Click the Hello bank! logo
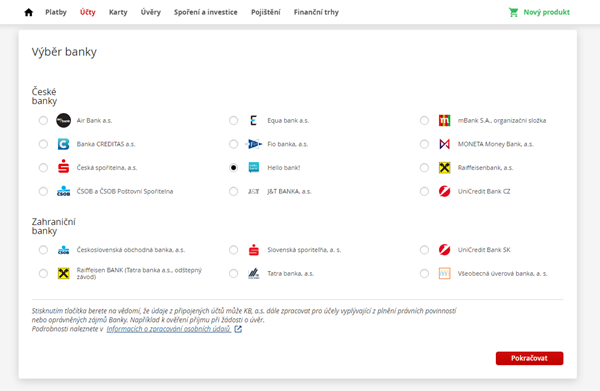This screenshot has width=600, height=391. (253, 167)
